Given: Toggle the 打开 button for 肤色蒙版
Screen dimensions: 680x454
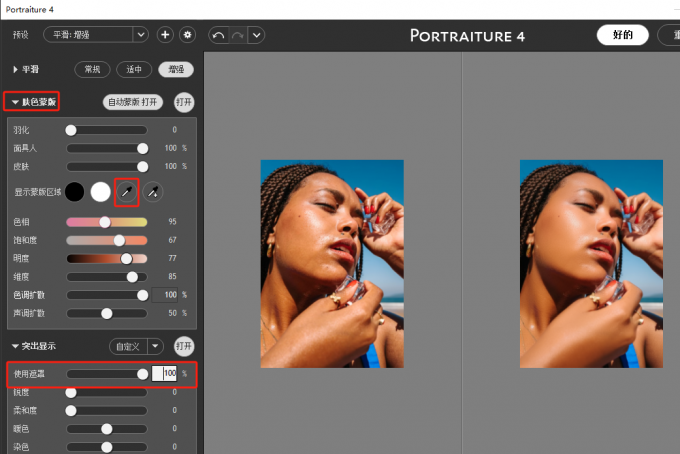Looking at the screenshot, I should coord(184,102).
